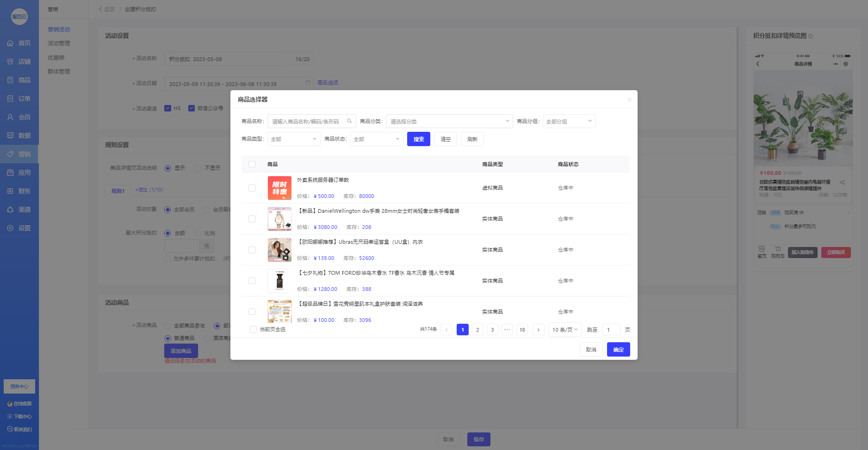Check the 雪花秀 gift box product row
The image size is (868, 450).
tap(252, 312)
